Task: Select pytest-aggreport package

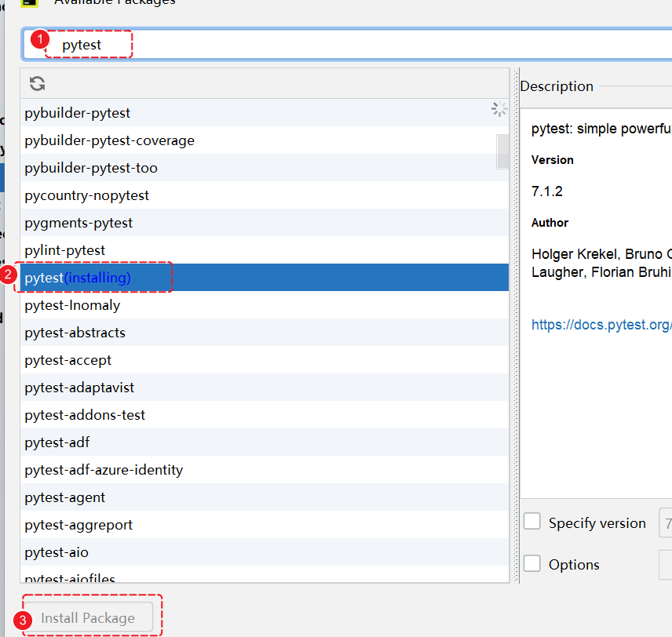Action: point(264,524)
